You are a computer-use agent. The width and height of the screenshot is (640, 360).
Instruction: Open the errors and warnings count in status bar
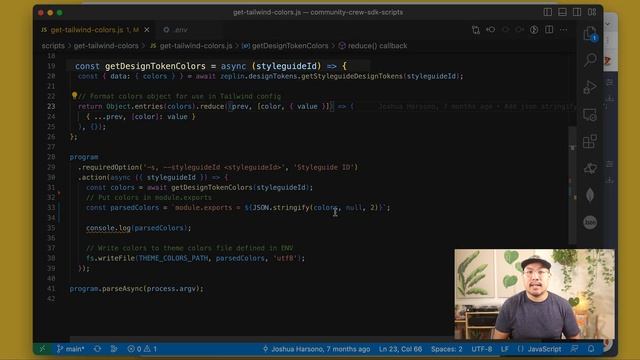click(142, 349)
